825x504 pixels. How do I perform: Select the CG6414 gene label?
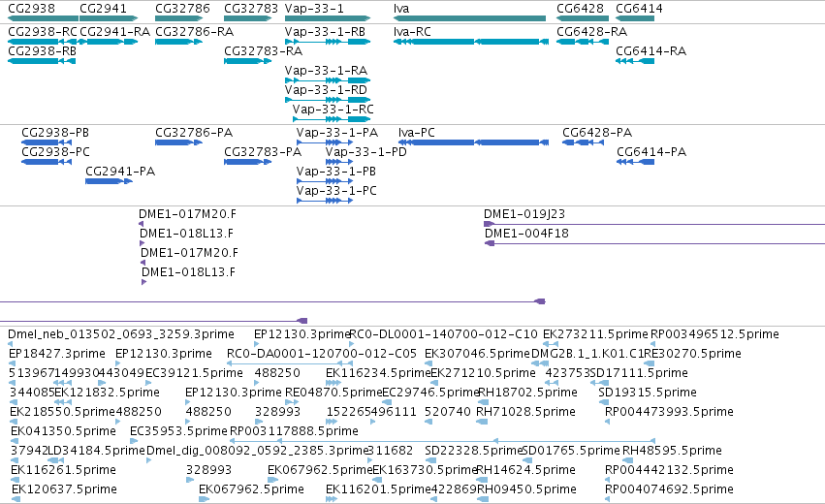pyautogui.click(x=639, y=9)
